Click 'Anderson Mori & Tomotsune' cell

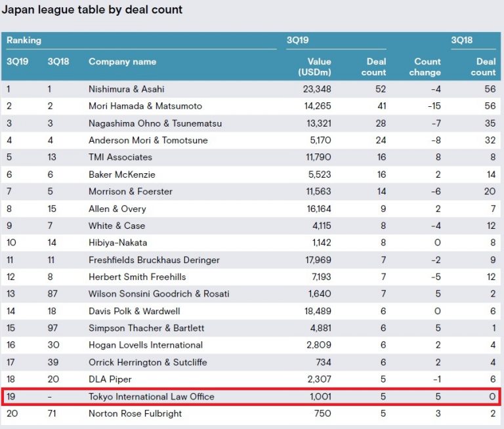coord(148,140)
